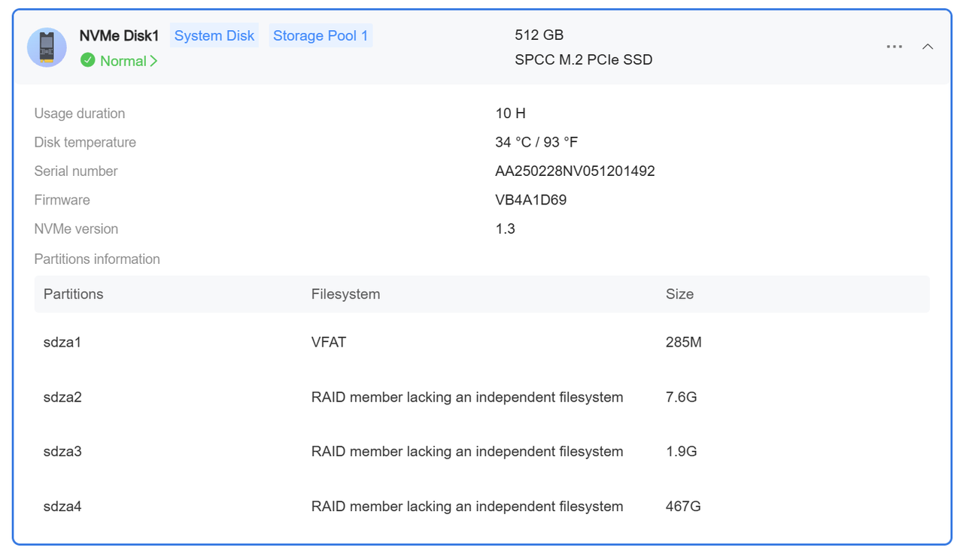Select the NVMe version value 1.3
963x560 pixels.
click(505, 229)
